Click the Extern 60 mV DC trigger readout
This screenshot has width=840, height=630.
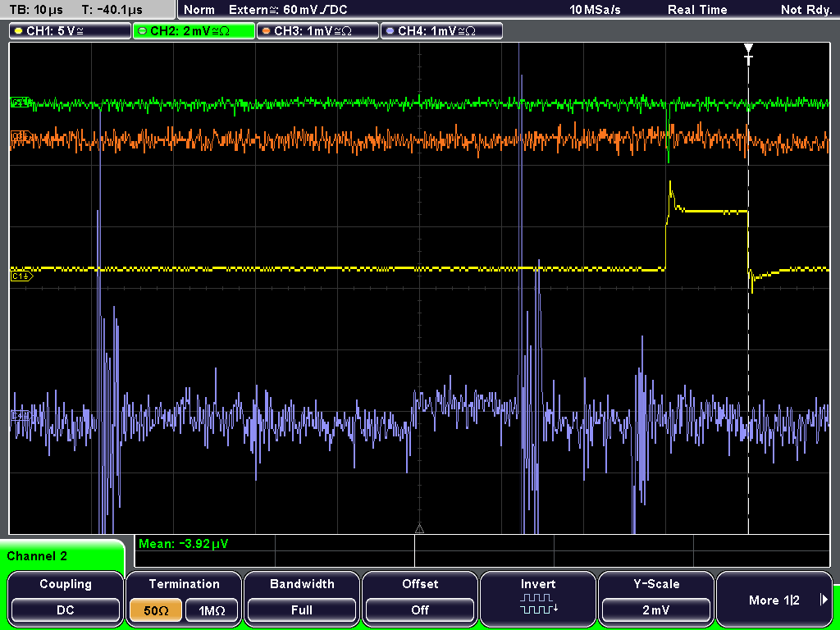[288, 10]
